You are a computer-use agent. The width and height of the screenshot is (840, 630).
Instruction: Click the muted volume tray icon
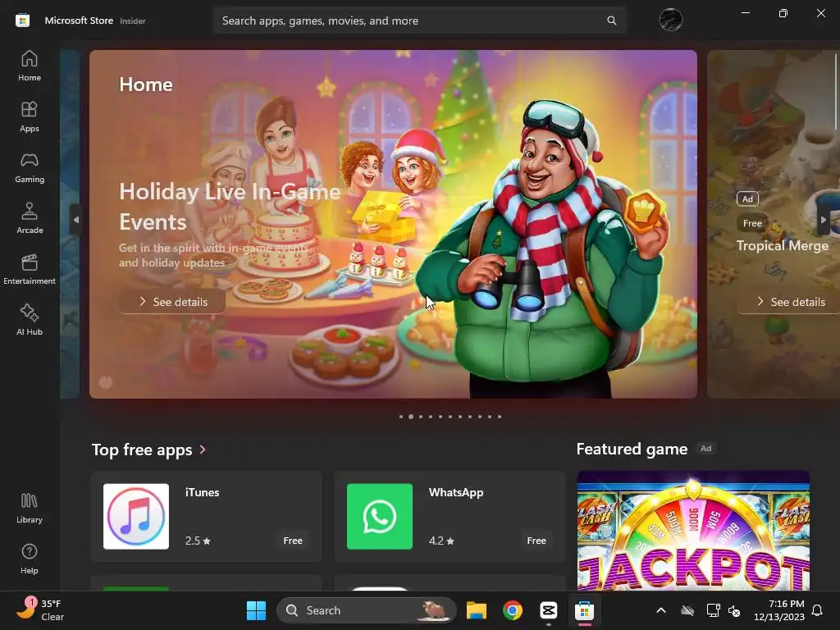(x=734, y=610)
